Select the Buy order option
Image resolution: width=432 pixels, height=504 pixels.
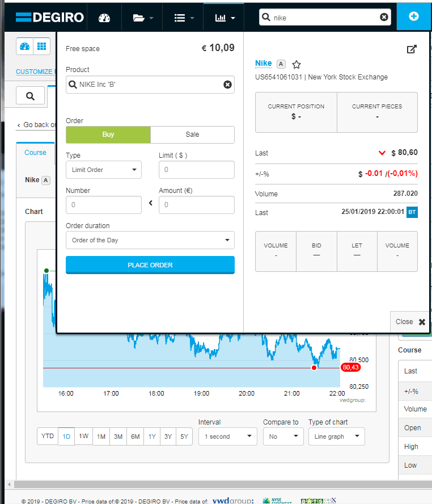[x=108, y=135]
